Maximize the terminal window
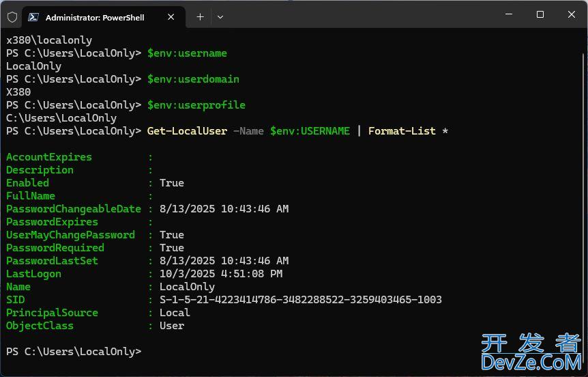Image resolution: width=588 pixels, height=377 pixels. pyautogui.click(x=540, y=14)
